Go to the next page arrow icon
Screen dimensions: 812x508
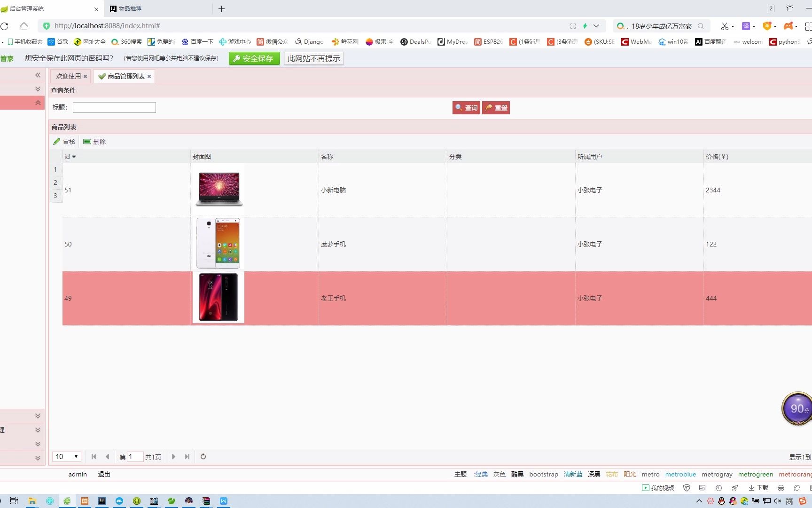click(x=173, y=456)
